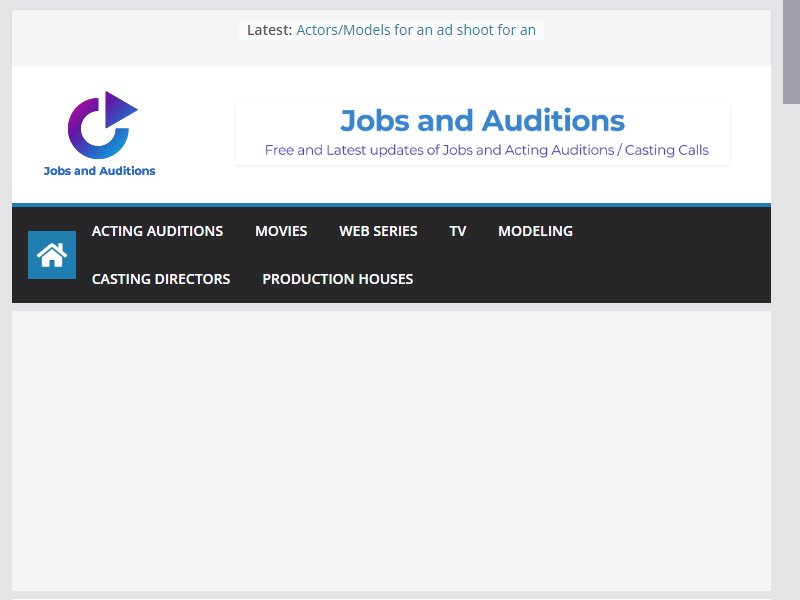Image resolution: width=800 pixels, height=600 pixels.
Task: Click the Free and Latest updates tagline
Action: pos(487,150)
